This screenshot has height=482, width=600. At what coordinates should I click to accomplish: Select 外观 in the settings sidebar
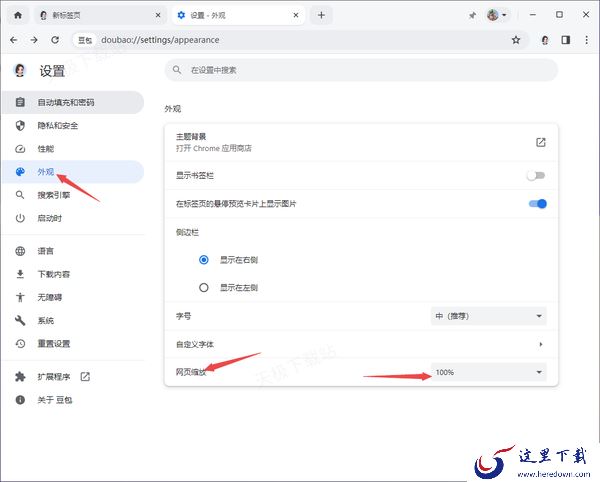pyautogui.click(x=73, y=172)
